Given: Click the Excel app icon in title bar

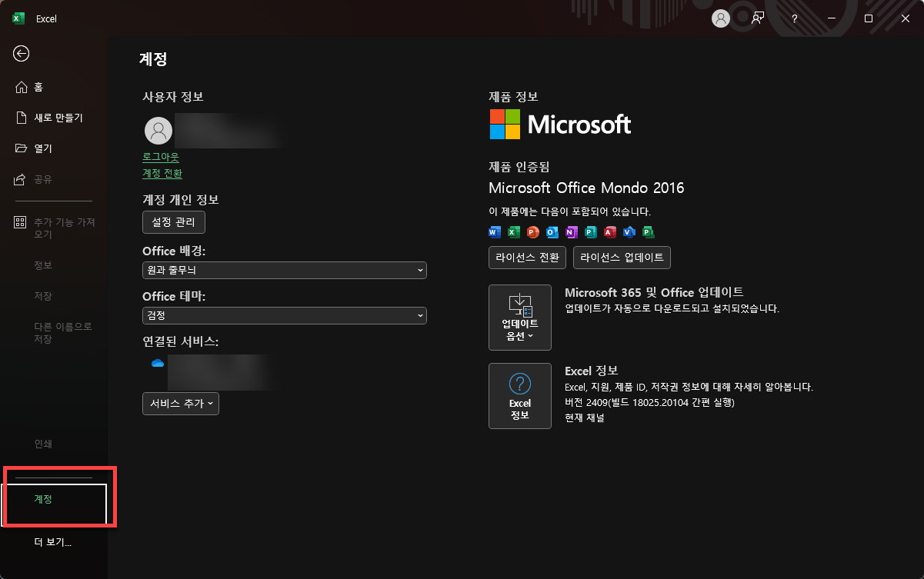Looking at the screenshot, I should pyautogui.click(x=19, y=18).
